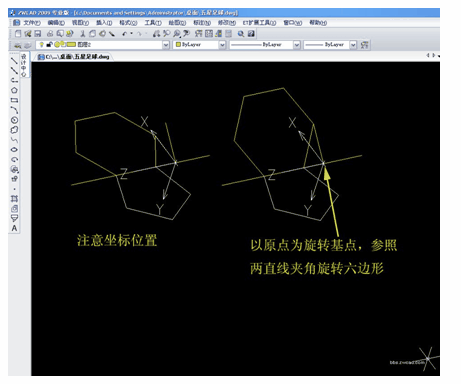Click the Zoom realtime icon
This screenshot has height=384, width=461.
[x=166, y=33]
